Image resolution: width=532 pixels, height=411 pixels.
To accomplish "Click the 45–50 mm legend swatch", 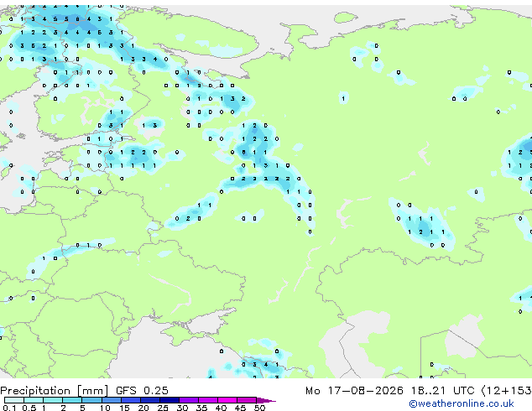I will coord(247,400).
